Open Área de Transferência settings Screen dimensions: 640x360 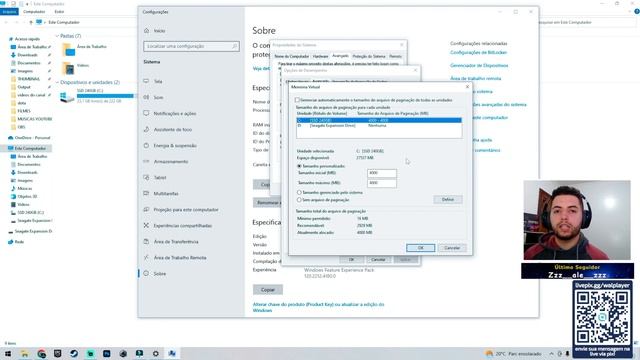176,242
